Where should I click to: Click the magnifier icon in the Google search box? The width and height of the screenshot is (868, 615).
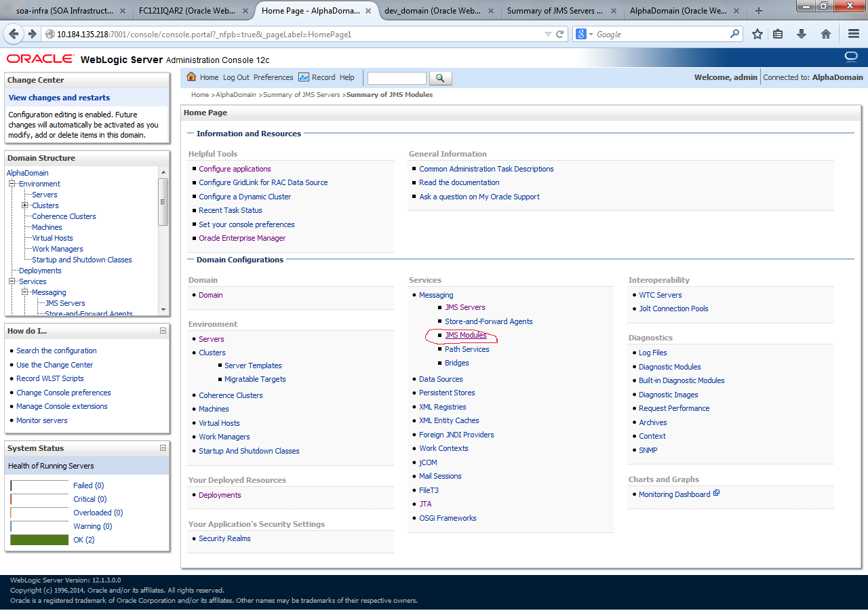[x=735, y=34]
